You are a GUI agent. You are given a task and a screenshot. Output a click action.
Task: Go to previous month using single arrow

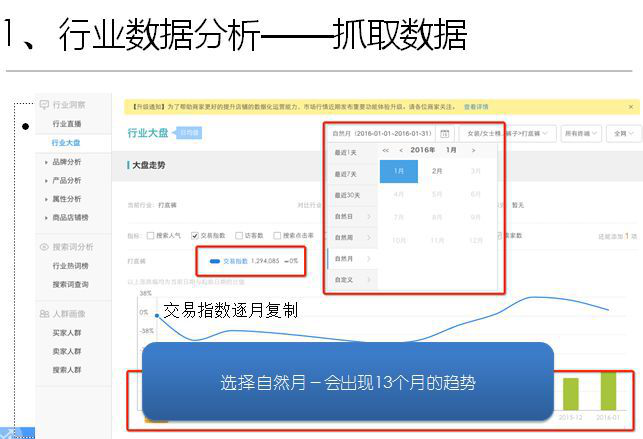[x=401, y=150]
